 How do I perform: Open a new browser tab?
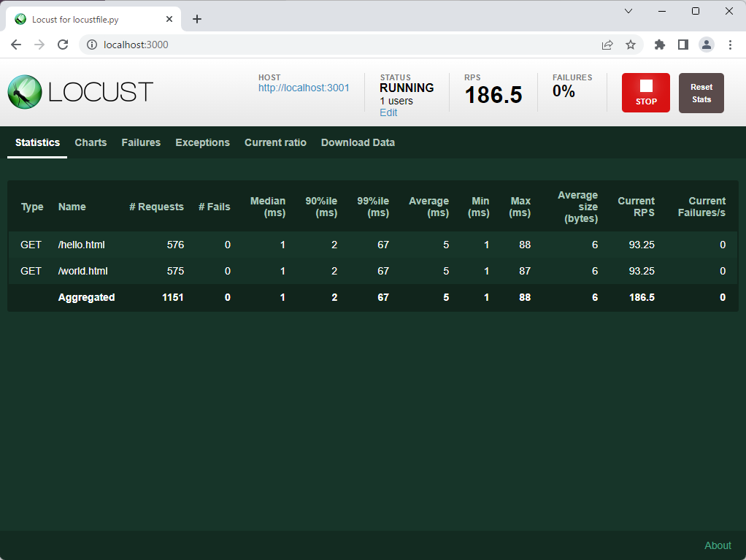click(x=197, y=19)
